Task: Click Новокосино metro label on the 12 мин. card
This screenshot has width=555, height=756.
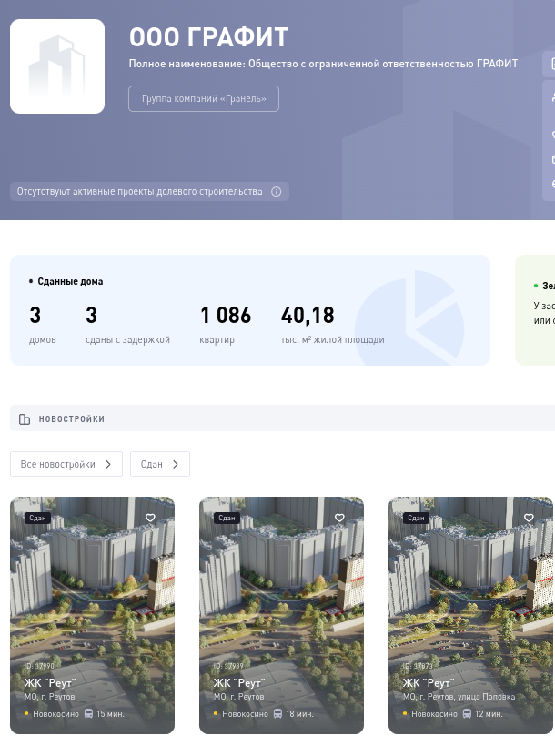Action: [434, 714]
